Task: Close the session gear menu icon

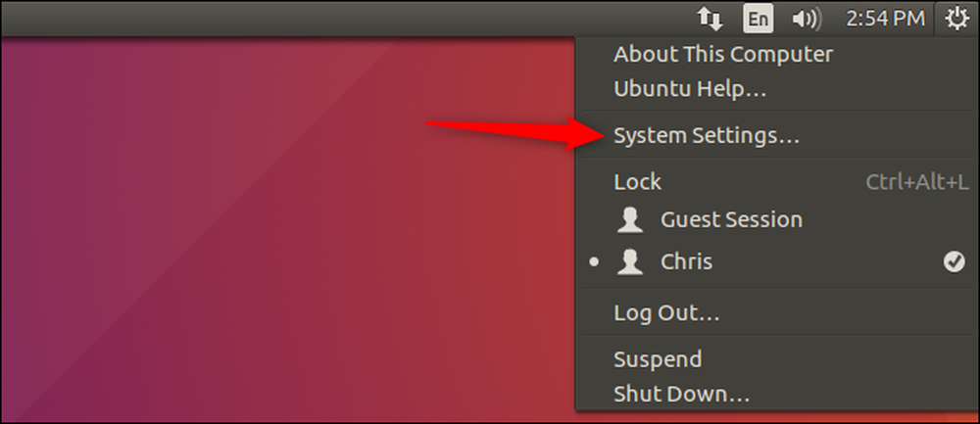Action: coord(956,19)
